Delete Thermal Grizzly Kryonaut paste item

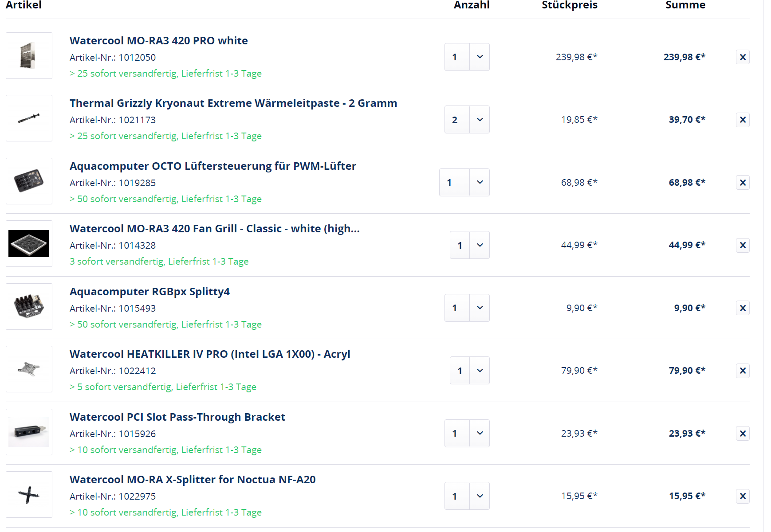pos(743,120)
